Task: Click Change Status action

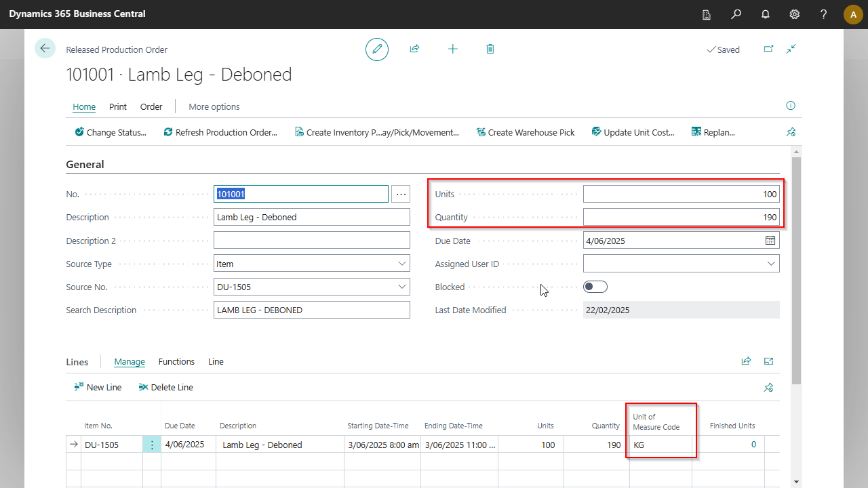Action: (x=111, y=132)
